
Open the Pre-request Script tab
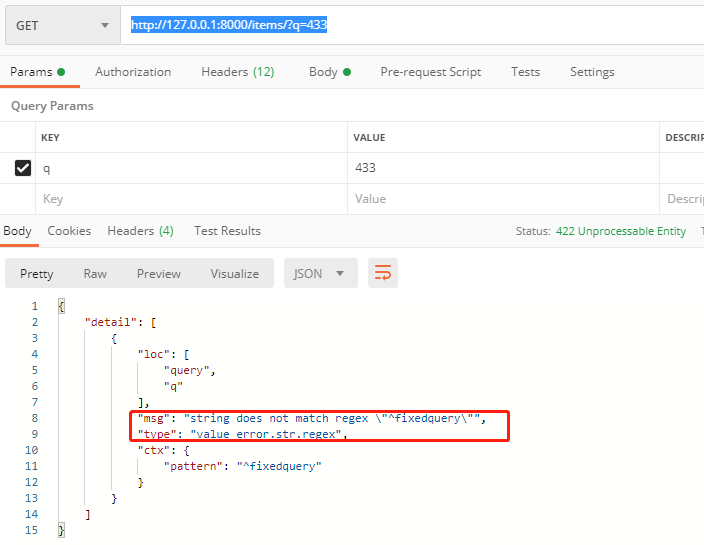tap(430, 72)
